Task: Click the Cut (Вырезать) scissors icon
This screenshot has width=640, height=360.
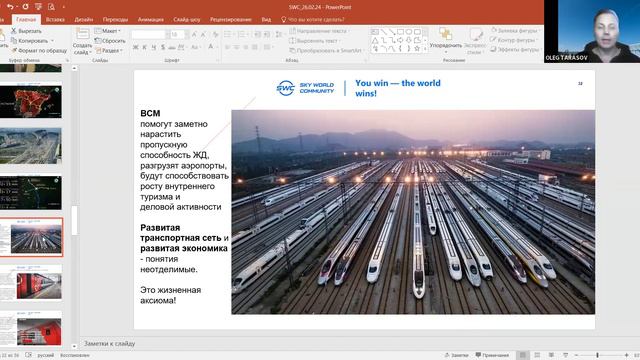Action: pyautogui.click(x=13, y=31)
